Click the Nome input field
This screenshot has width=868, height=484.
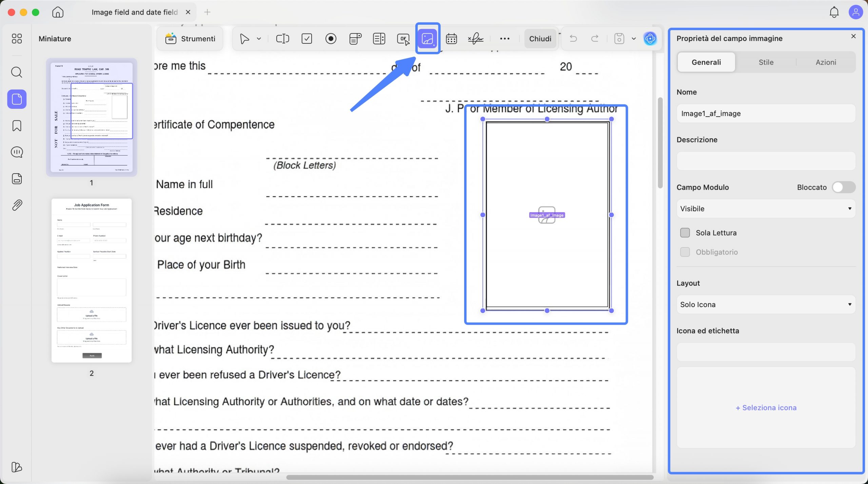(766, 114)
